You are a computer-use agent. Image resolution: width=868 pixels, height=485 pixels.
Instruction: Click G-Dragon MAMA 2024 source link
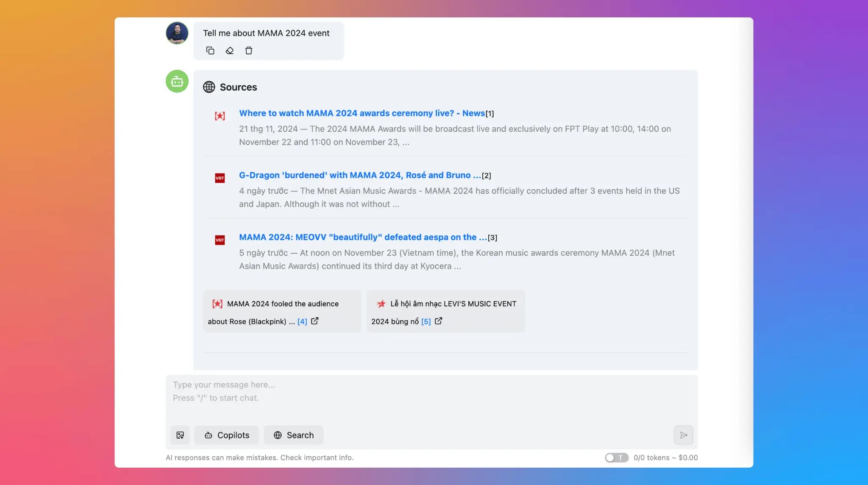coord(359,175)
